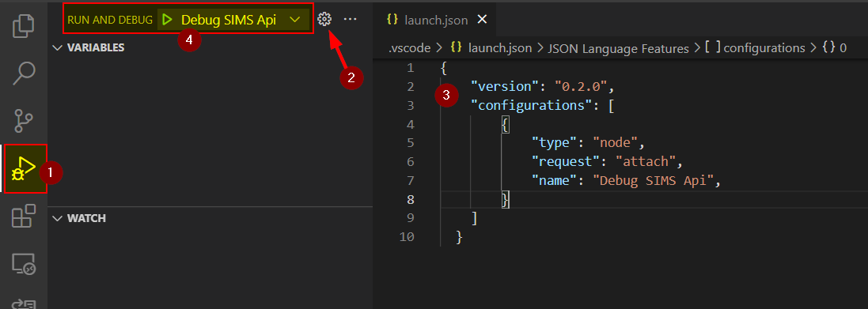Open the Search view in activity bar
The width and height of the screenshot is (868, 309).
coord(23,73)
